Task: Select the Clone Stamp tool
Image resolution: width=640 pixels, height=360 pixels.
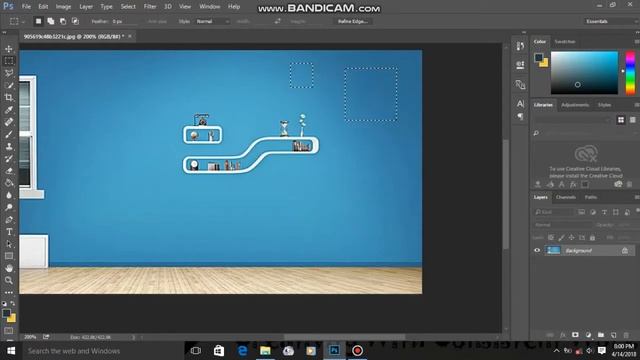Action: tap(9, 147)
